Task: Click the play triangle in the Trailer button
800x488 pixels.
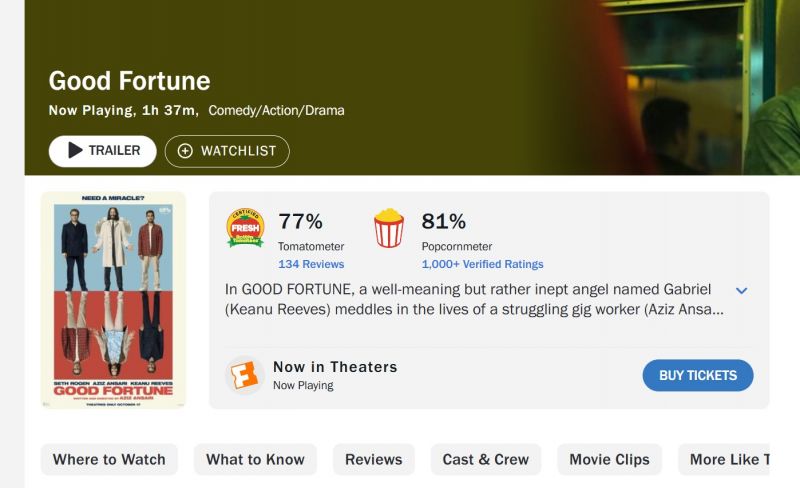Action: pyautogui.click(x=75, y=151)
